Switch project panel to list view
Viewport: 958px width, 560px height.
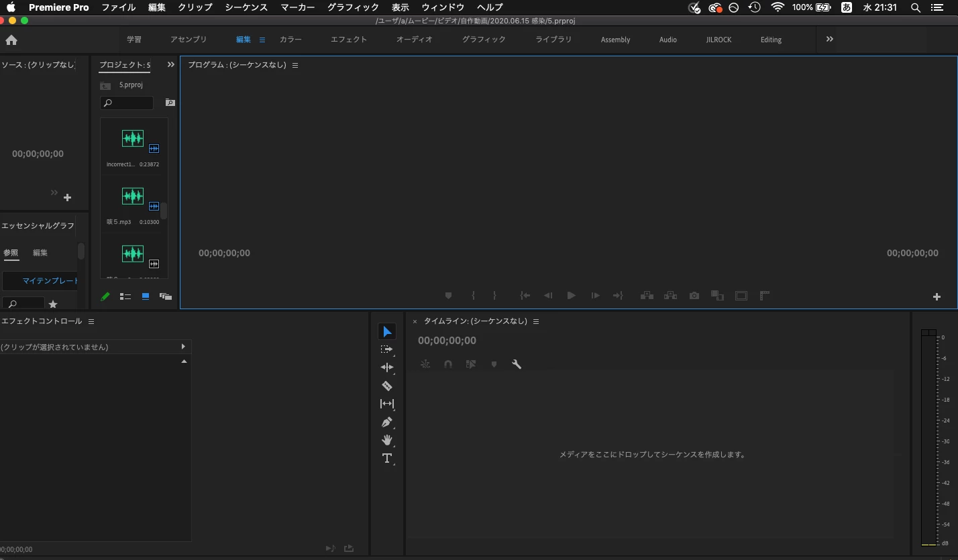[x=125, y=296]
